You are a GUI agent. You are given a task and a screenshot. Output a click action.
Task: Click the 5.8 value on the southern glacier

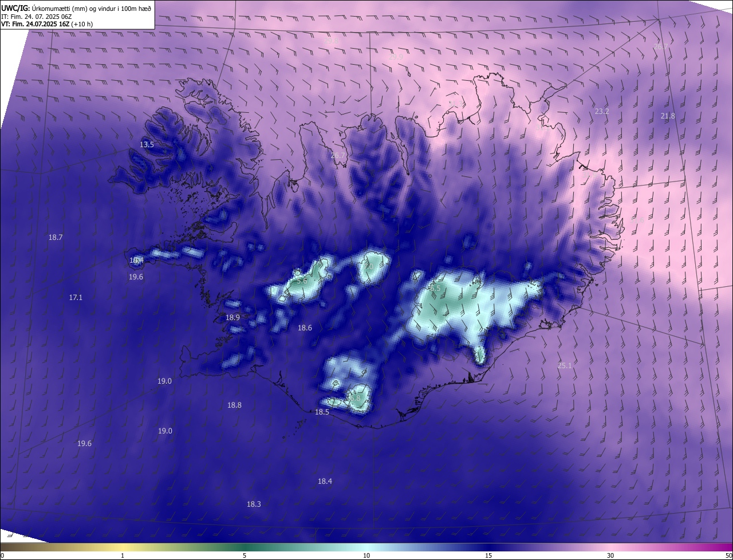click(355, 397)
